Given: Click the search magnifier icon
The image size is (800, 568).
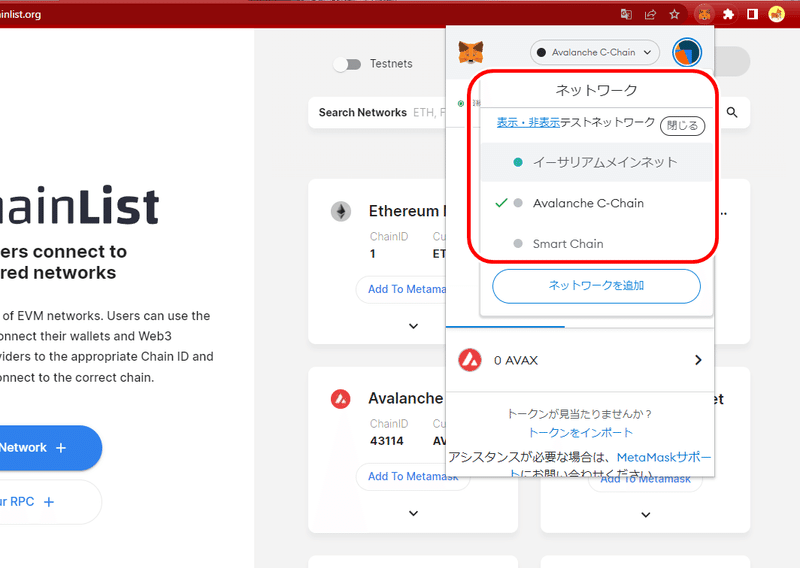Looking at the screenshot, I should (x=732, y=112).
